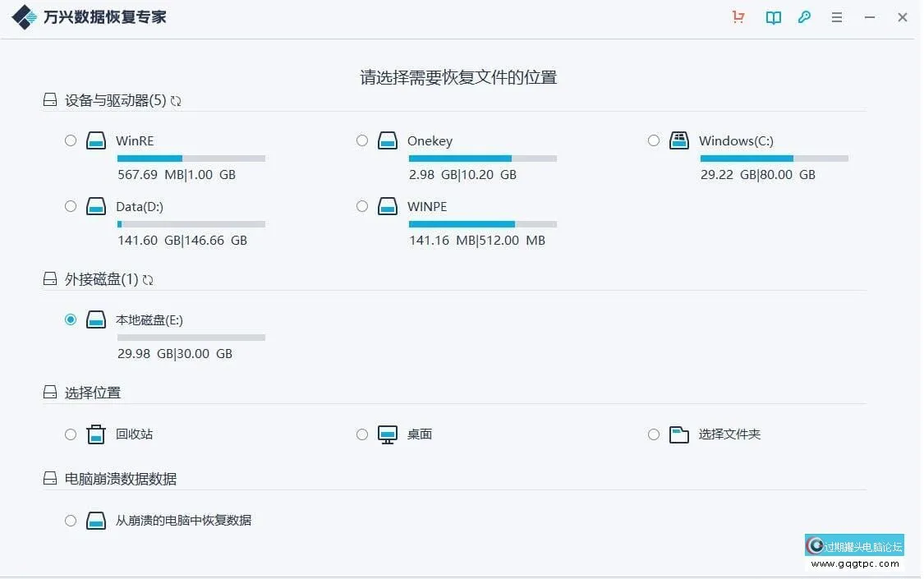Viewport: 924px width, 579px height.
Task: Click the Data(D:) drive icon
Action: point(96,206)
